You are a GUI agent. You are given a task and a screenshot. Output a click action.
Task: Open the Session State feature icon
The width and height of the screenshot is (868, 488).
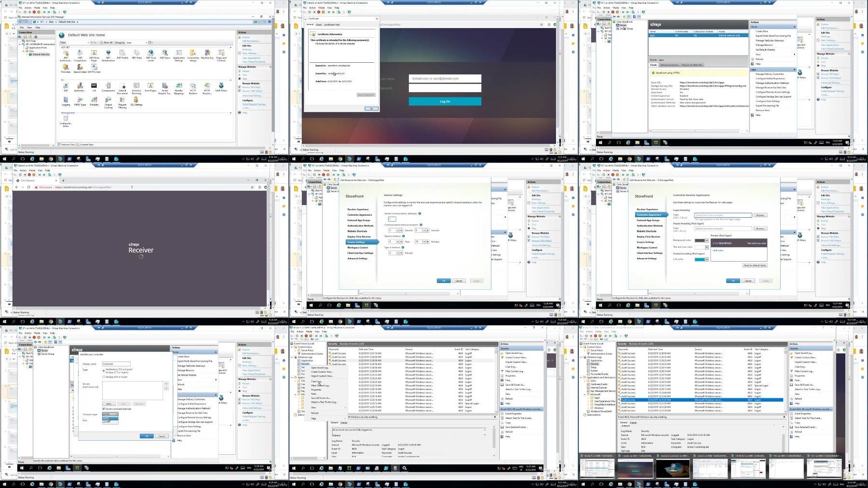80,69
